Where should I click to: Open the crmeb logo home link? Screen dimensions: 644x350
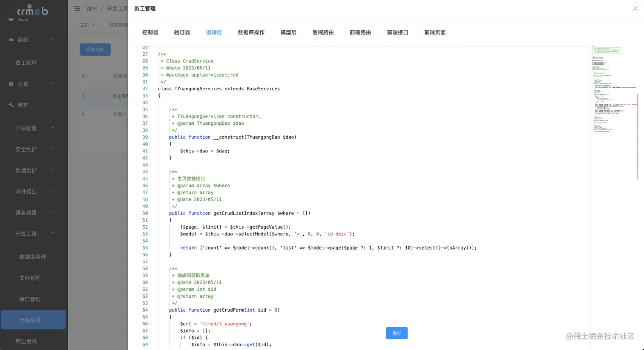(x=33, y=10)
